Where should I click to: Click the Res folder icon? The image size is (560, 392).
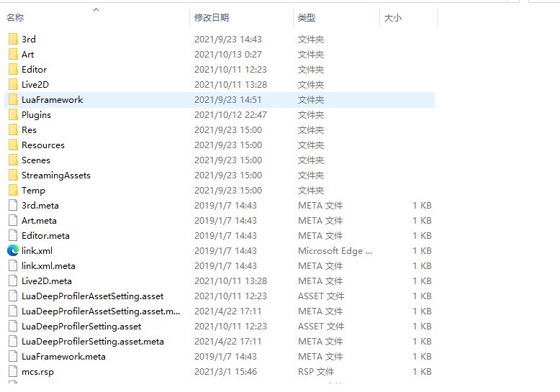point(13,129)
